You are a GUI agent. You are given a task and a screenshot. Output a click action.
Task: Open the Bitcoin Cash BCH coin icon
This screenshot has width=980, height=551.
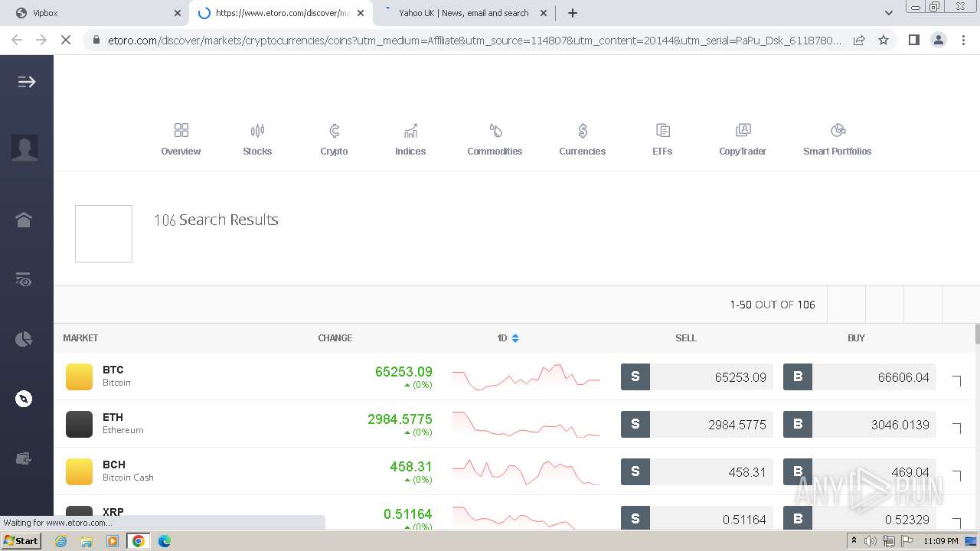coord(79,471)
